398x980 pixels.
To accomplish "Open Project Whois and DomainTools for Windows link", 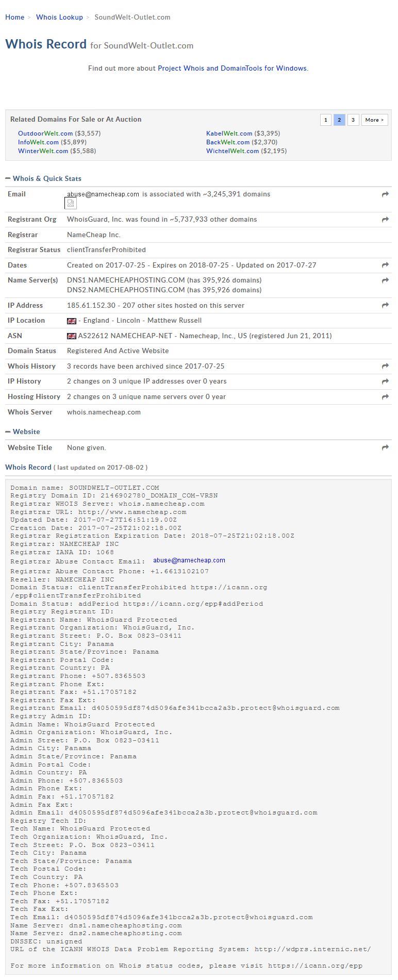I will click(x=232, y=68).
